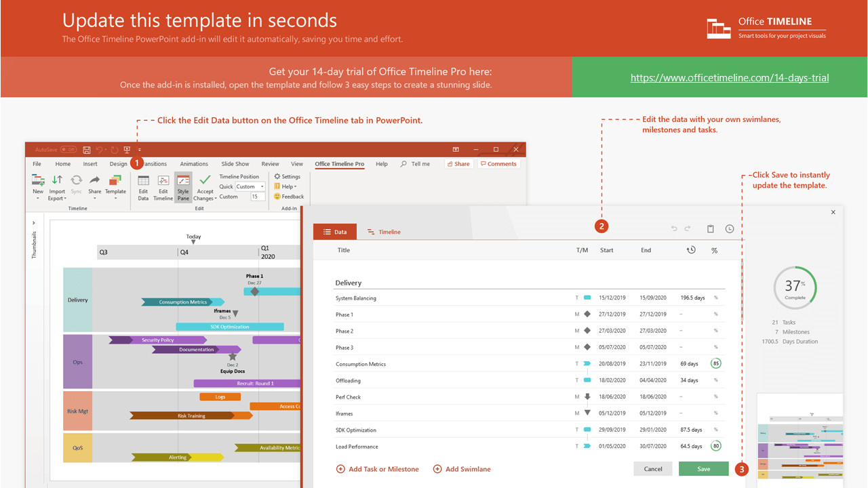This screenshot has width=868, height=488.
Task: Toggle the Style Pane button
Action: [x=183, y=186]
